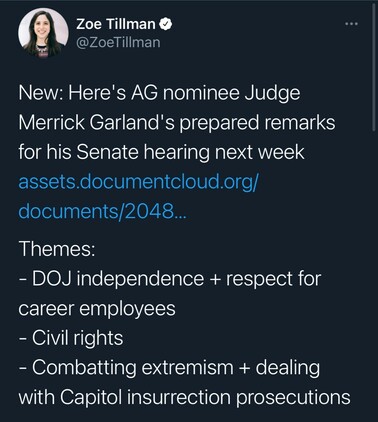Click the scrollbar track below the thumb

[x=374, y=277]
